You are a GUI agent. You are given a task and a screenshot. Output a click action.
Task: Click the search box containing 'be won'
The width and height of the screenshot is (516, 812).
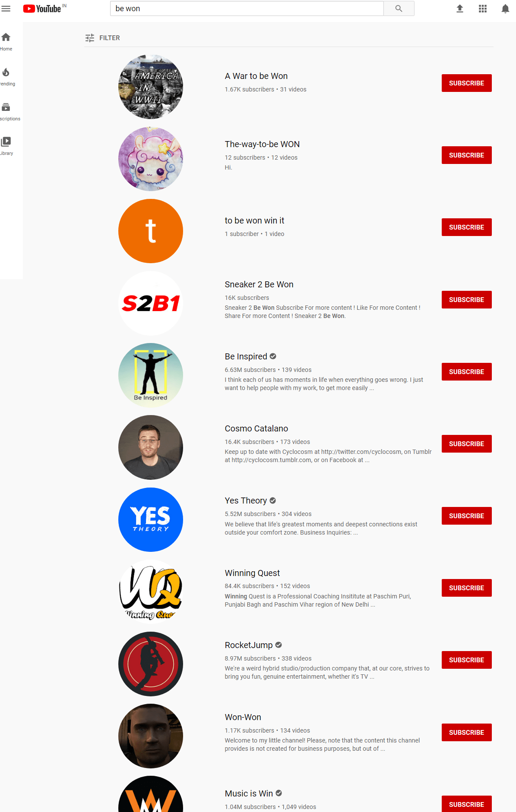click(x=247, y=9)
